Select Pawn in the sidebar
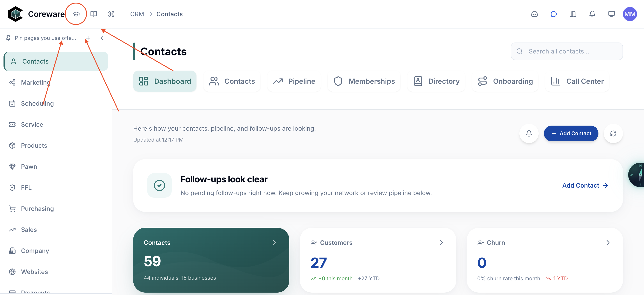This screenshot has width=644, height=295. (x=56, y=166)
